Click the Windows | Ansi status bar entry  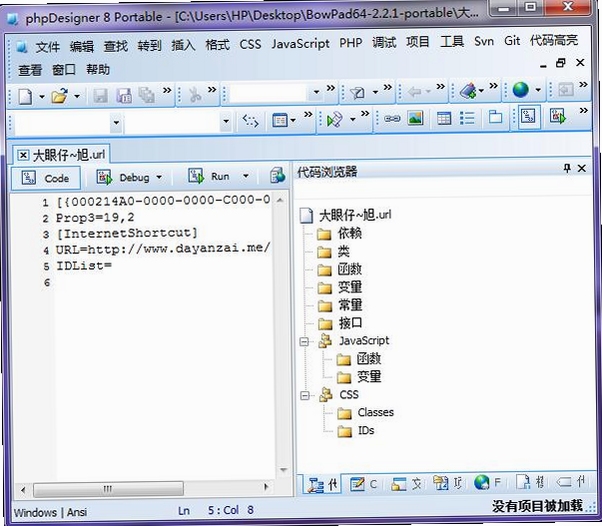(x=50, y=512)
